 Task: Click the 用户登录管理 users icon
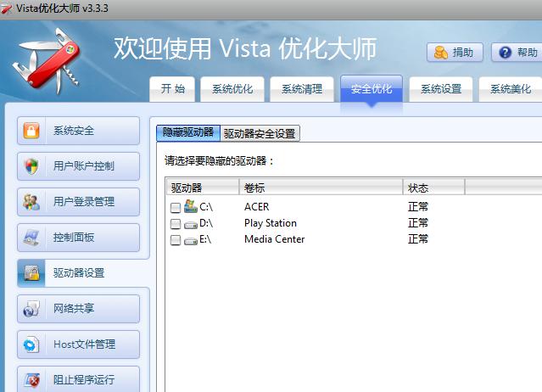pyautogui.click(x=31, y=202)
